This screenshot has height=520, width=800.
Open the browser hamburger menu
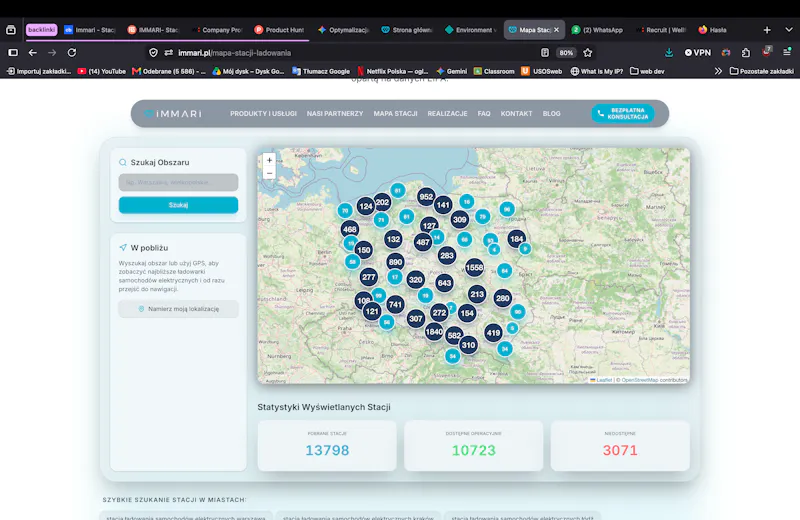tap(787, 53)
